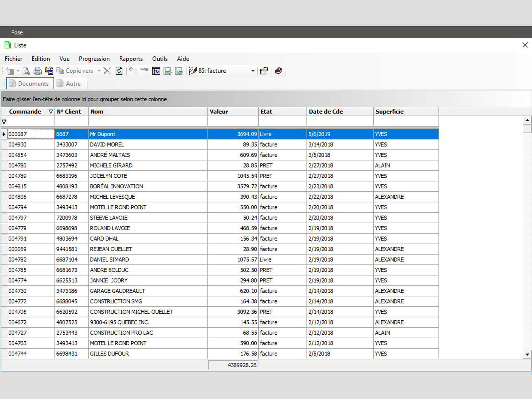The height and width of the screenshot is (399, 532).
Task: Click the scrollbar down arrow
Action: point(527,354)
